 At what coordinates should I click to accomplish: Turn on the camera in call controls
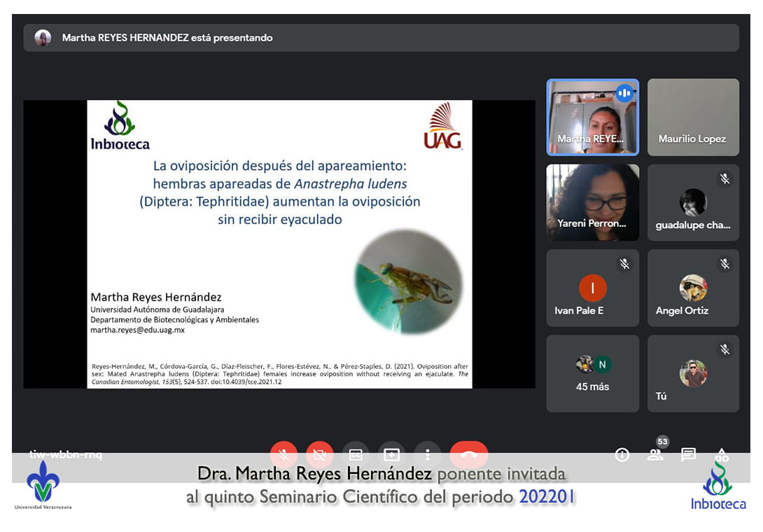[319, 454]
